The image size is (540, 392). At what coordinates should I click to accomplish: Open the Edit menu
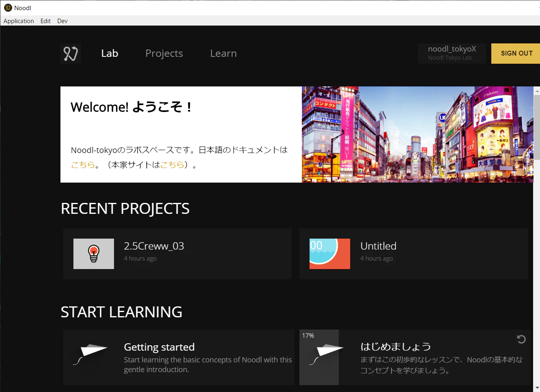point(45,21)
